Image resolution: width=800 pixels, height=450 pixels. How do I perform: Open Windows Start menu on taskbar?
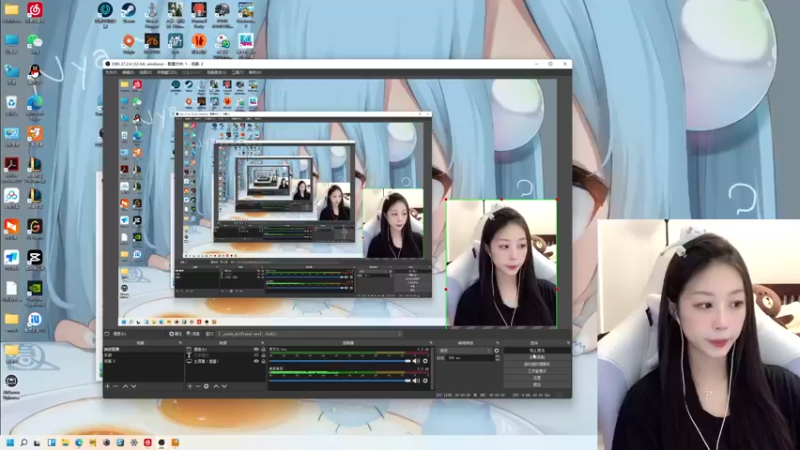(10, 443)
